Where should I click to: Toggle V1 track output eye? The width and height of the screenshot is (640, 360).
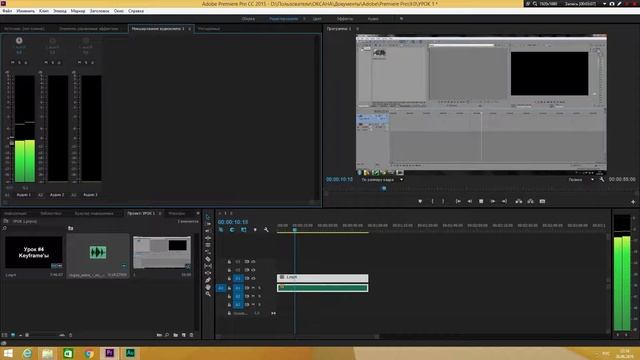point(253,278)
